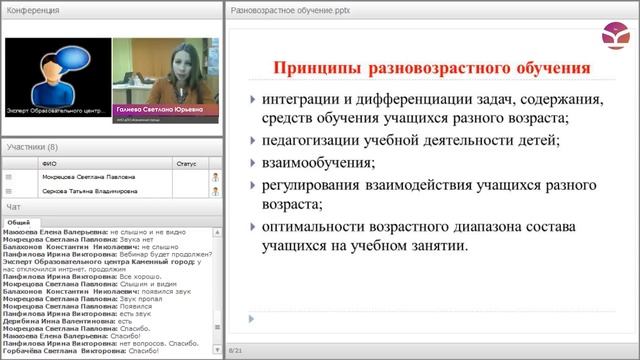The image size is (640, 360).
Task: Click the round logo on slide
Action: coord(616,36)
